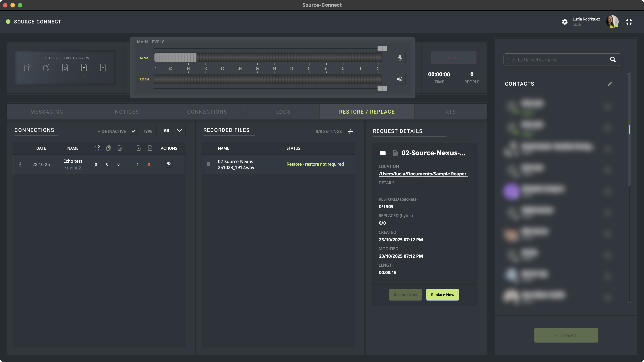
Task: Toggle visibility eye on Echo test row
Action: tap(169, 164)
